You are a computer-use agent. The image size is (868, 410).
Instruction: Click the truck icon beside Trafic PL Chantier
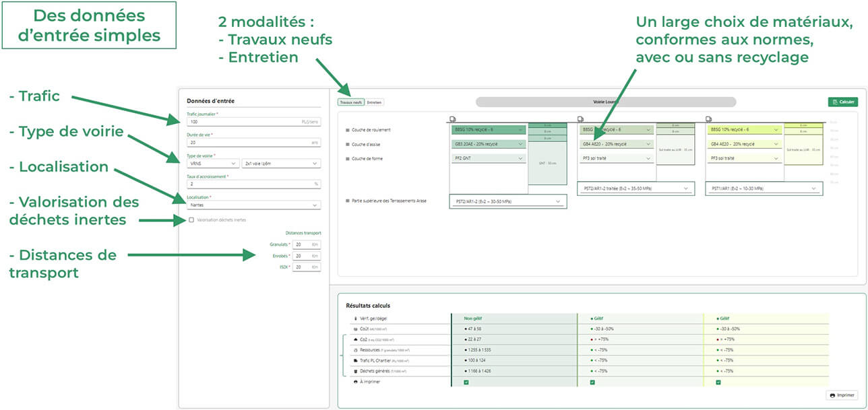point(356,360)
